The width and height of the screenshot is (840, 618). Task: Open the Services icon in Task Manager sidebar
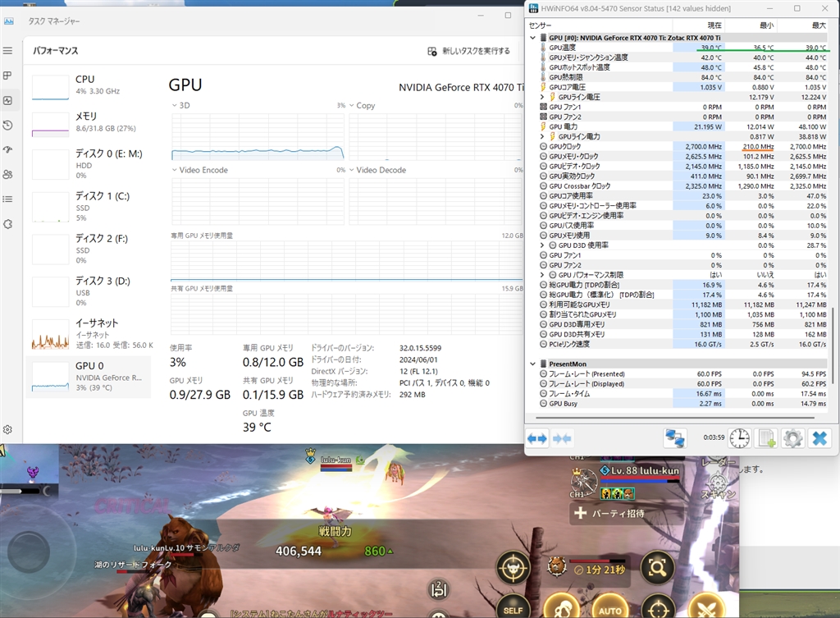coord(7,224)
